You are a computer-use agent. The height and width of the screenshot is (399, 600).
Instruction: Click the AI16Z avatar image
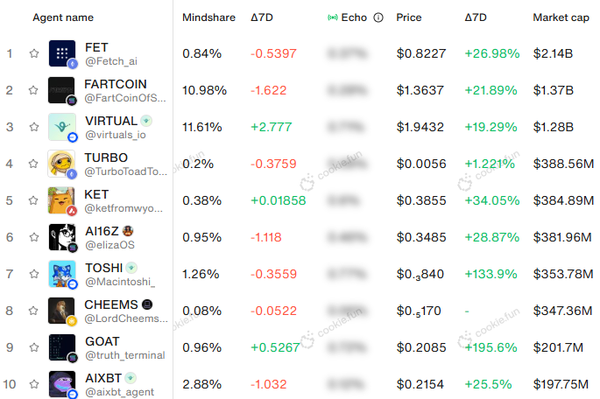coord(62,237)
